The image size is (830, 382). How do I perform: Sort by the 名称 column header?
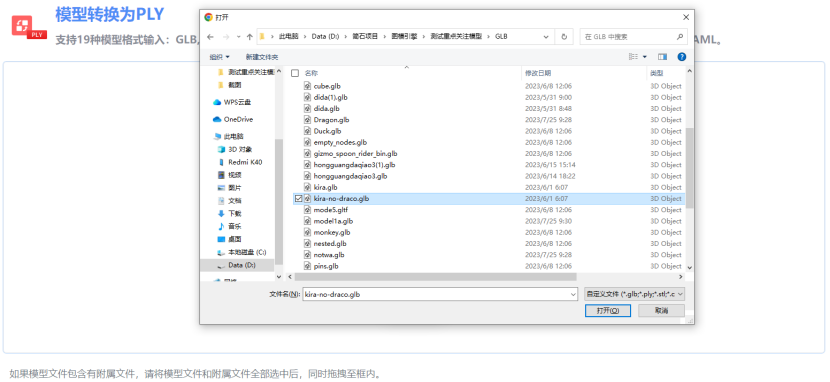311,73
